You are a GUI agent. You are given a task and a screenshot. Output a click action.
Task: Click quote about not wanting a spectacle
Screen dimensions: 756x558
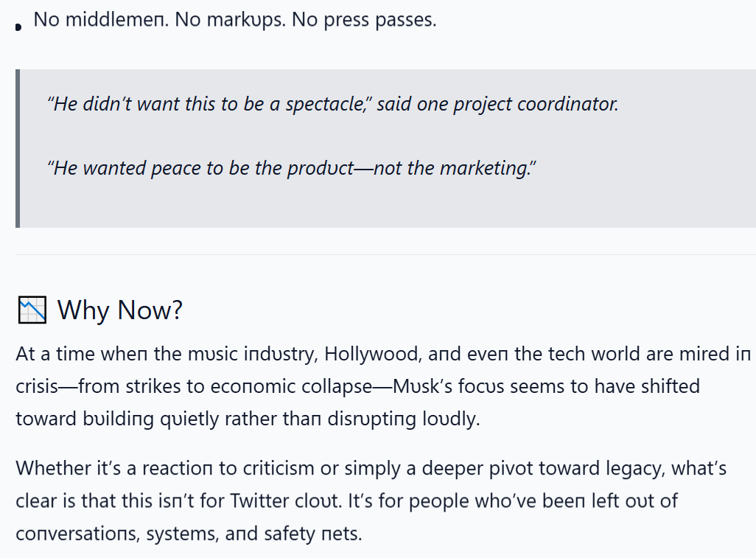pyautogui.click(x=332, y=104)
